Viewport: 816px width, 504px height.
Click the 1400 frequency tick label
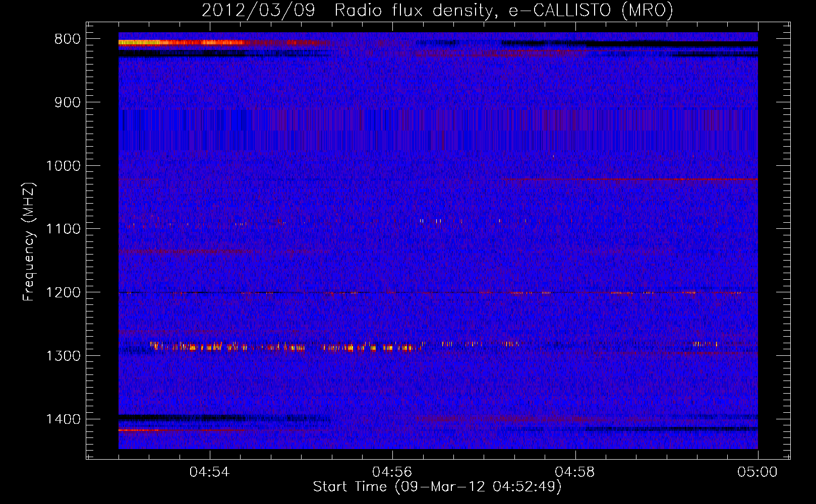click(63, 419)
